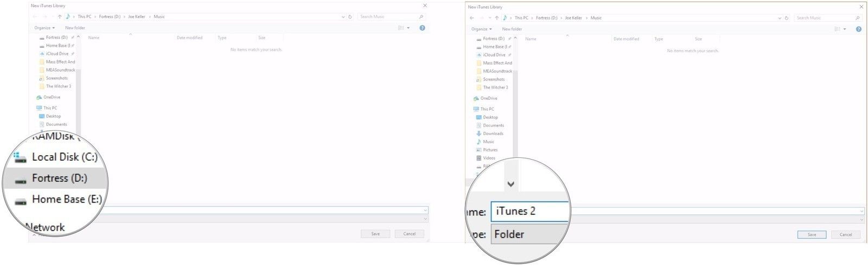Open Videos folder in right dialog sidebar

pos(489,158)
